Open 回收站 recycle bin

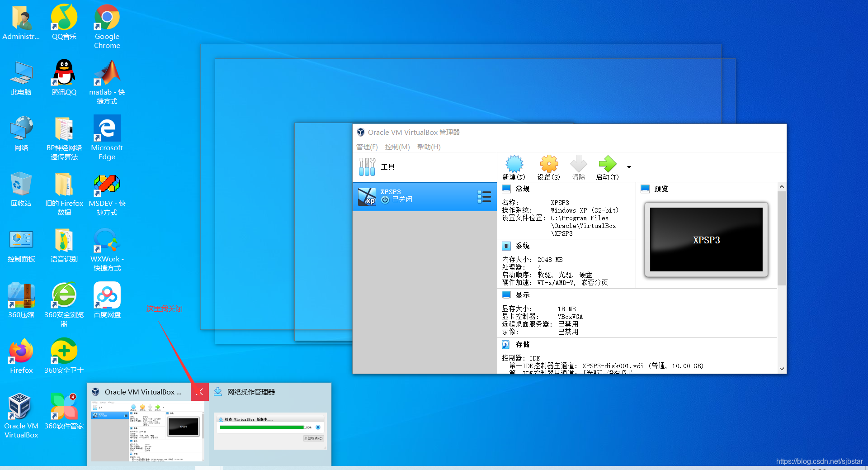21,190
